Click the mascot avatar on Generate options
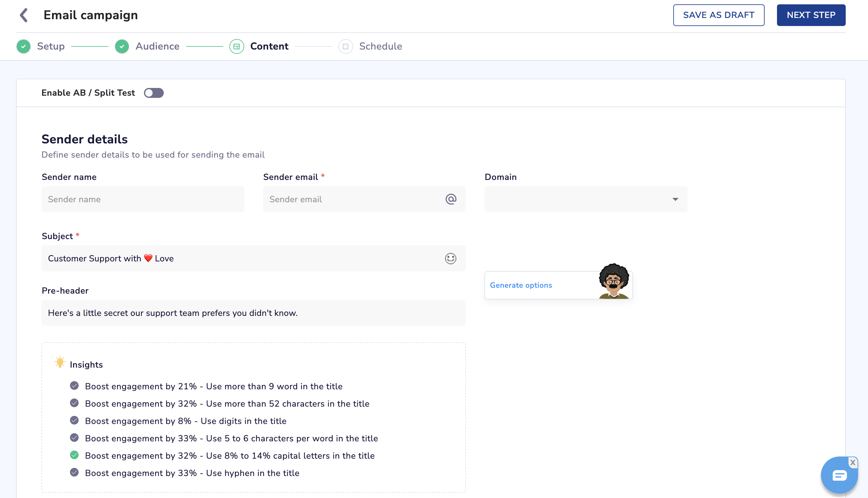The image size is (868, 498). tap(614, 282)
